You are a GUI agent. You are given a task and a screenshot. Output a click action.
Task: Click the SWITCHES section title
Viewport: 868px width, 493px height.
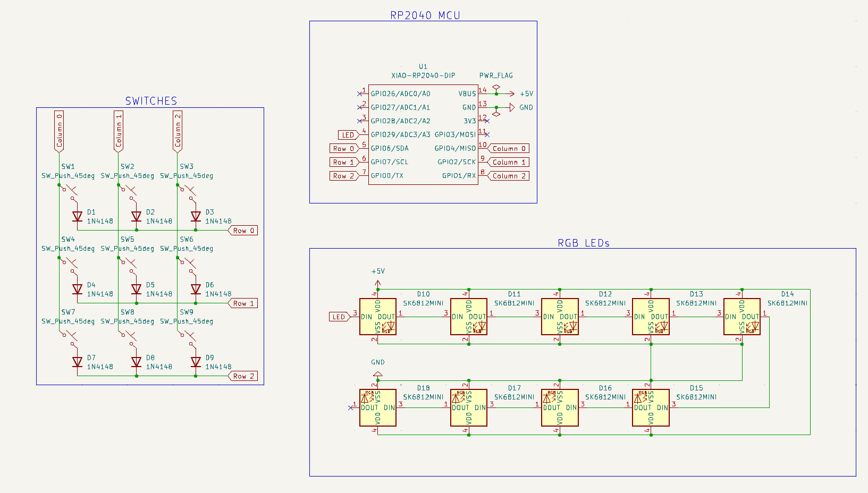point(151,101)
